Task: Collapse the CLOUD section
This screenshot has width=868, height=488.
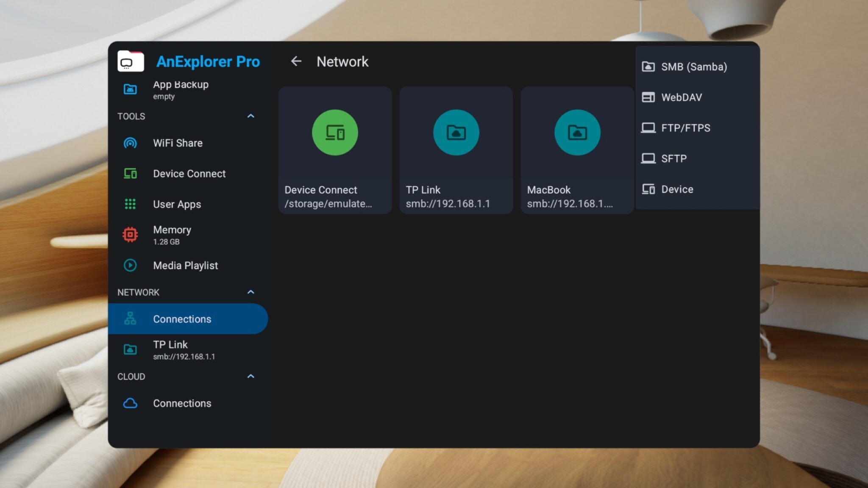Action: (x=251, y=376)
